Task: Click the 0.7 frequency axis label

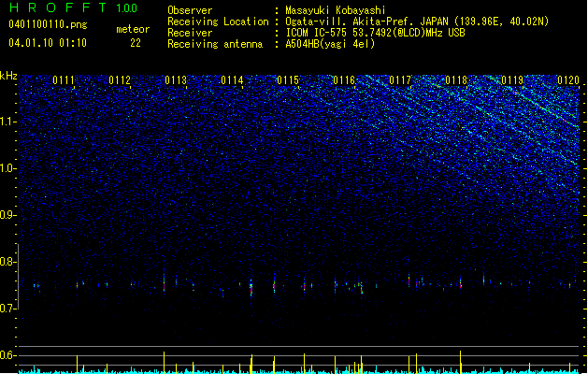Action: tap(7, 309)
